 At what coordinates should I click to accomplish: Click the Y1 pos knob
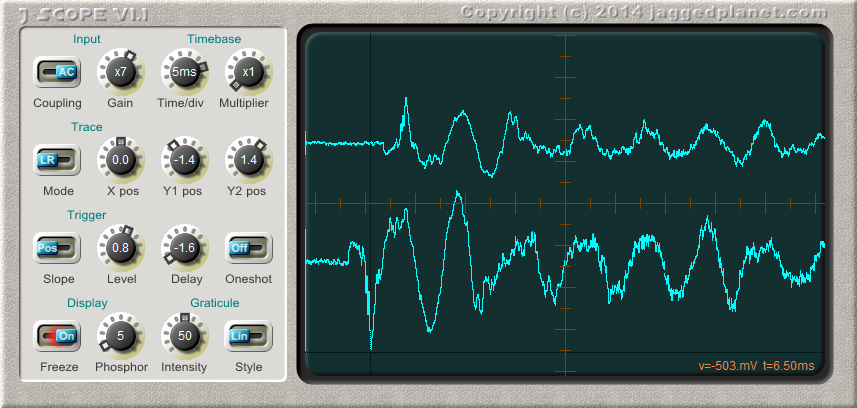click(x=184, y=160)
